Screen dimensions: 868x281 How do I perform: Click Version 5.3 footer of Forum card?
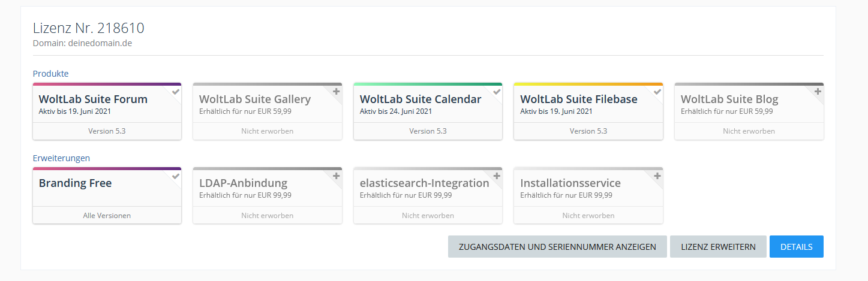[107, 131]
